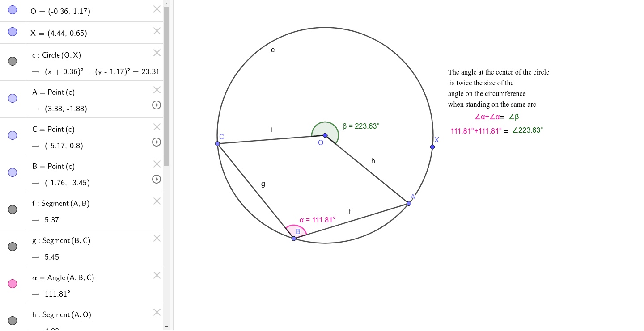Click the 111.81° angle value in algebra list
Image resolution: width=644 pixels, height=331 pixels.
pos(57,294)
